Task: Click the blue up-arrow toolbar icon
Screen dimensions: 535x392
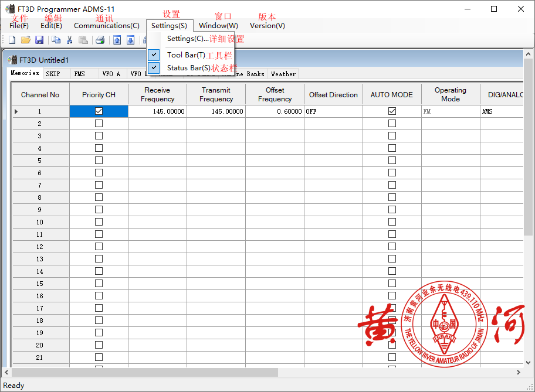Action: coord(117,40)
